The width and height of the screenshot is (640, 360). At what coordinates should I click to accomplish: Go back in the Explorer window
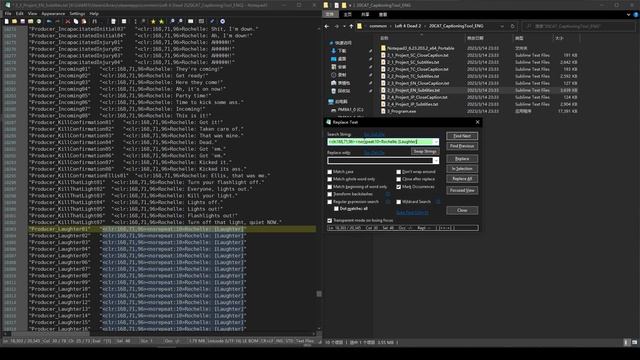327,26
